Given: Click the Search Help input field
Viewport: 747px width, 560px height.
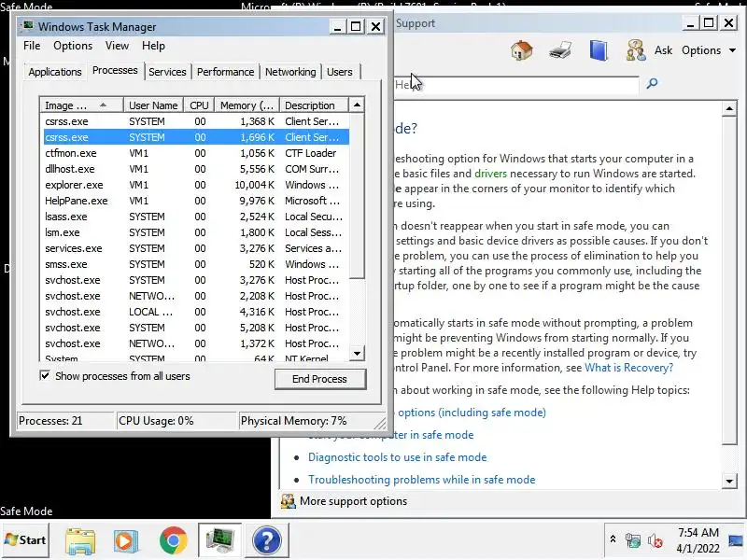Looking at the screenshot, I should coord(516,84).
